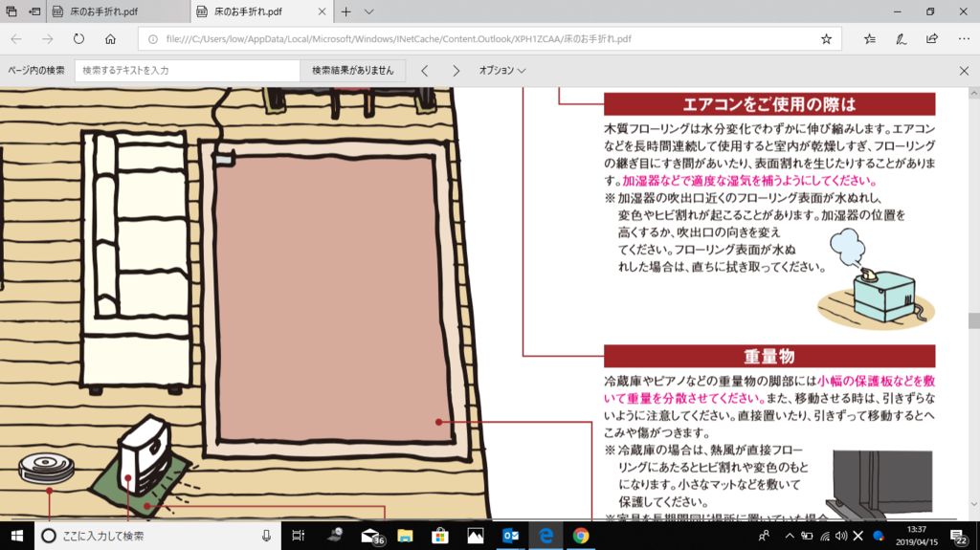980x550 pixels.
Task: Expand the オプション dropdown
Action: 501,71
